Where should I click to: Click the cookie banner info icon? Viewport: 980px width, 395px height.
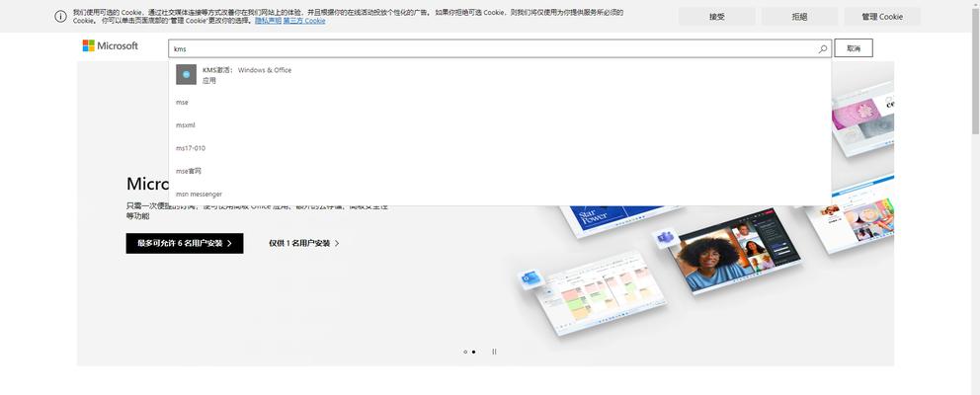coord(60,17)
